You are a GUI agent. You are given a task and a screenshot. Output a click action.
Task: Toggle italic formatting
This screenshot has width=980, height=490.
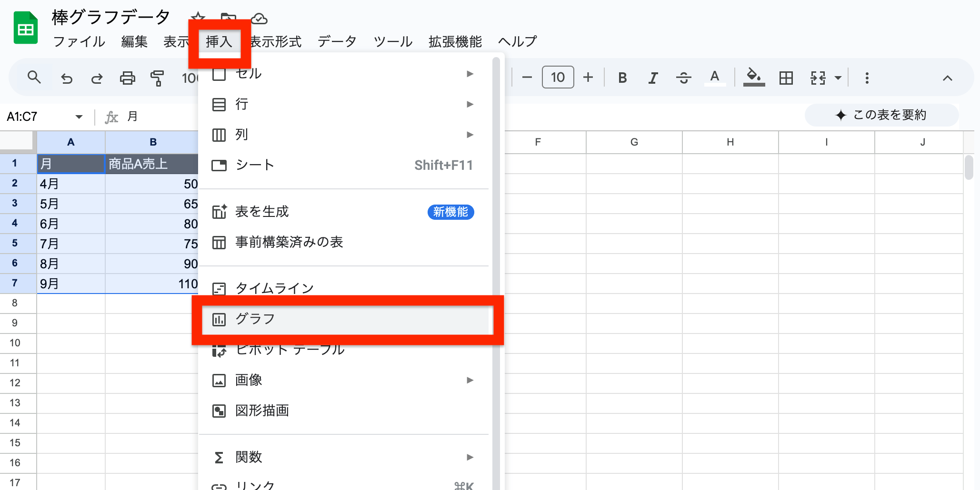(x=653, y=77)
